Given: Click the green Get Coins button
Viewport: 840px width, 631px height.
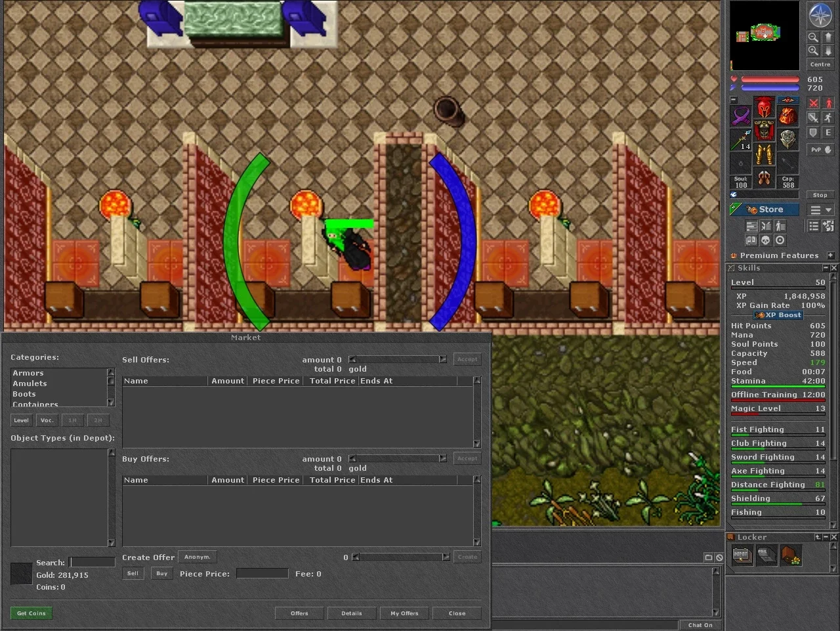Looking at the screenshot, I should click(31, 613).
